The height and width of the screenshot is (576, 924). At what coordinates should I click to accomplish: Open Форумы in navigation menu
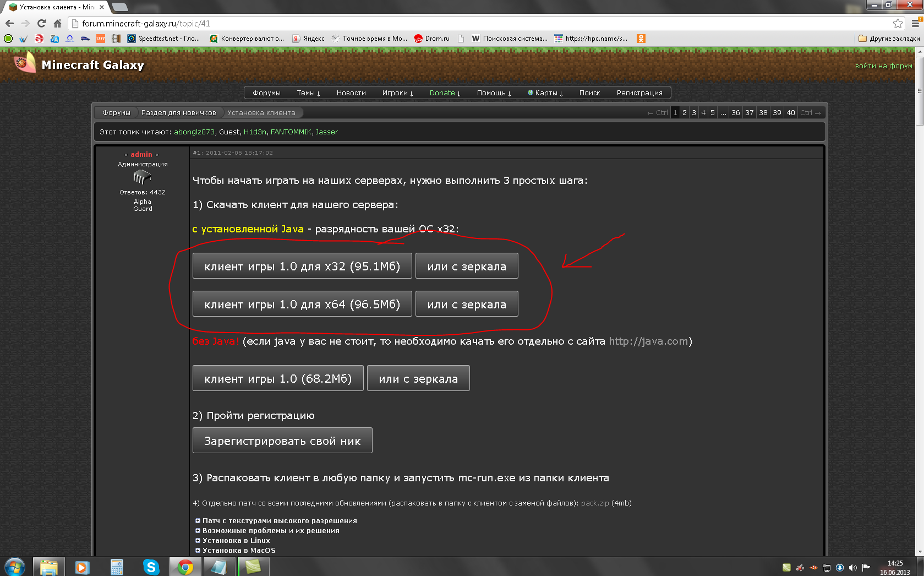coord(266,93)
